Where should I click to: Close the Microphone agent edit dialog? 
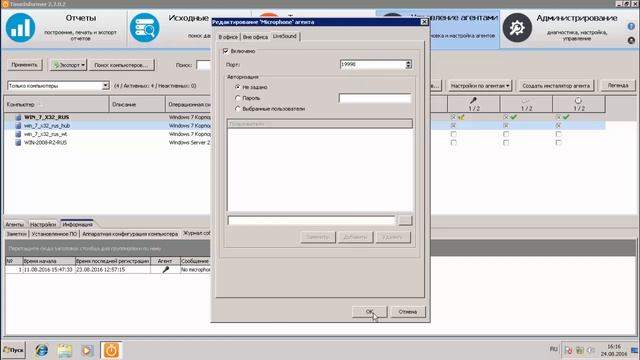click(424, 22)
